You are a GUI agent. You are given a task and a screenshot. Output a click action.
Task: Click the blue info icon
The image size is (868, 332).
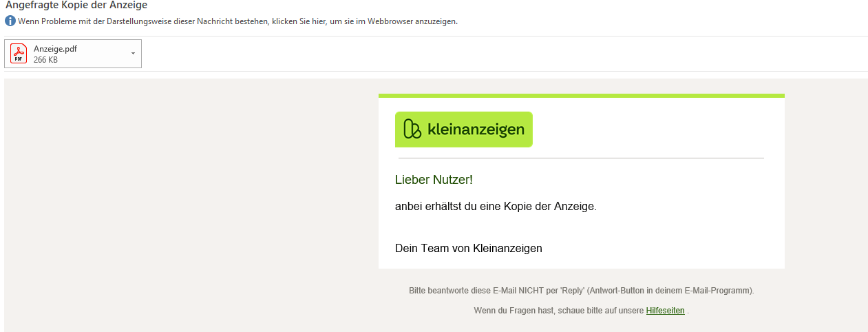10,21
